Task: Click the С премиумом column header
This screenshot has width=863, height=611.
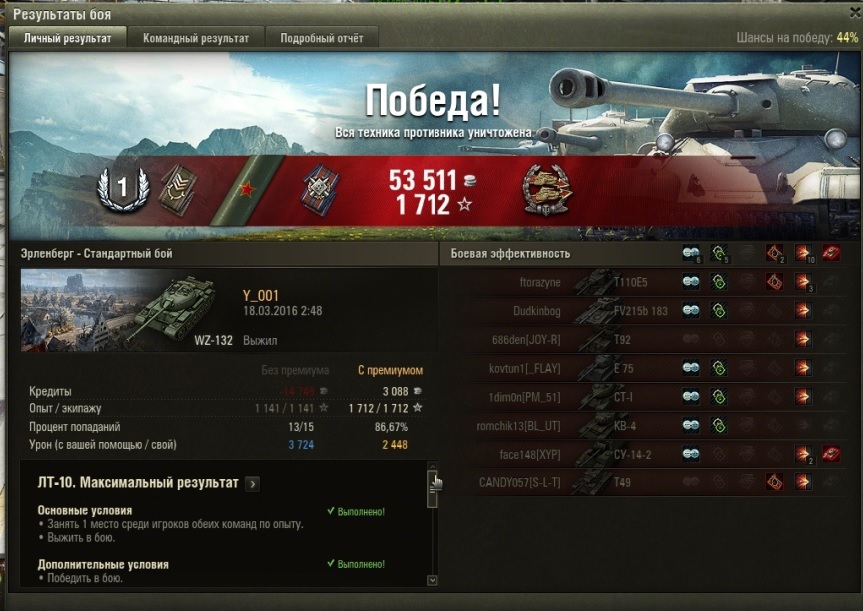Action: tap(390, 370)
